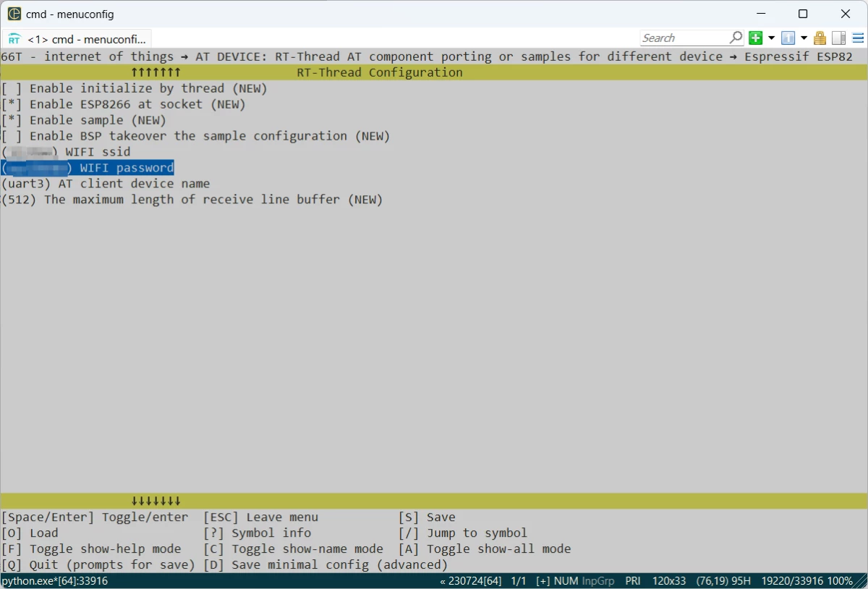Click the [D] Save minimal config hint
The image size is (868, 589).
pos(325,565)
